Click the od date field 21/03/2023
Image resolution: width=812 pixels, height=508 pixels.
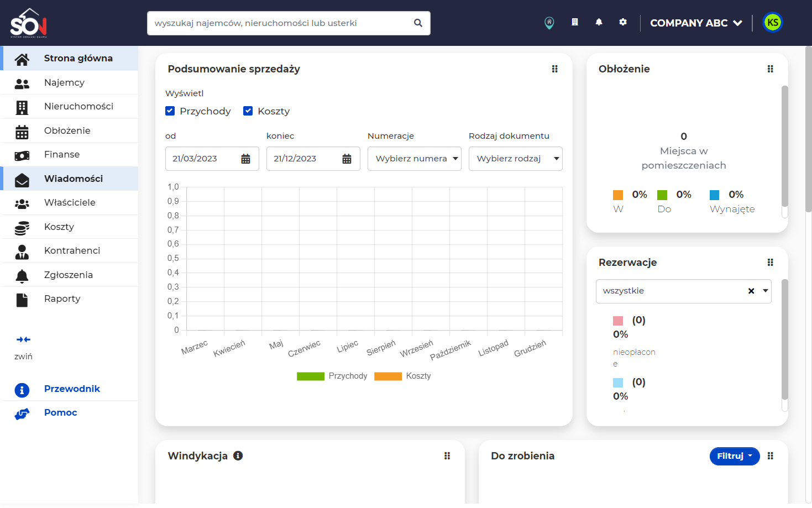coord(212,159)
